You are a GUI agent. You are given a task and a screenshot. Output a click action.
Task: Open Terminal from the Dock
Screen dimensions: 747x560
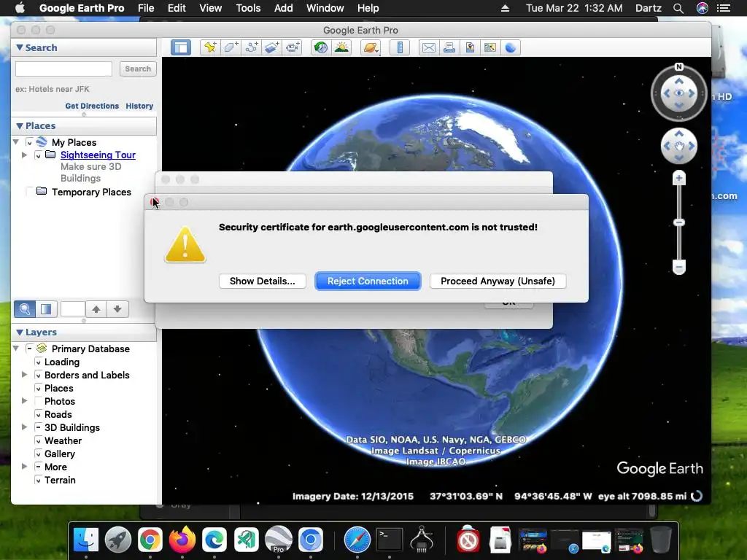point(390,540)
